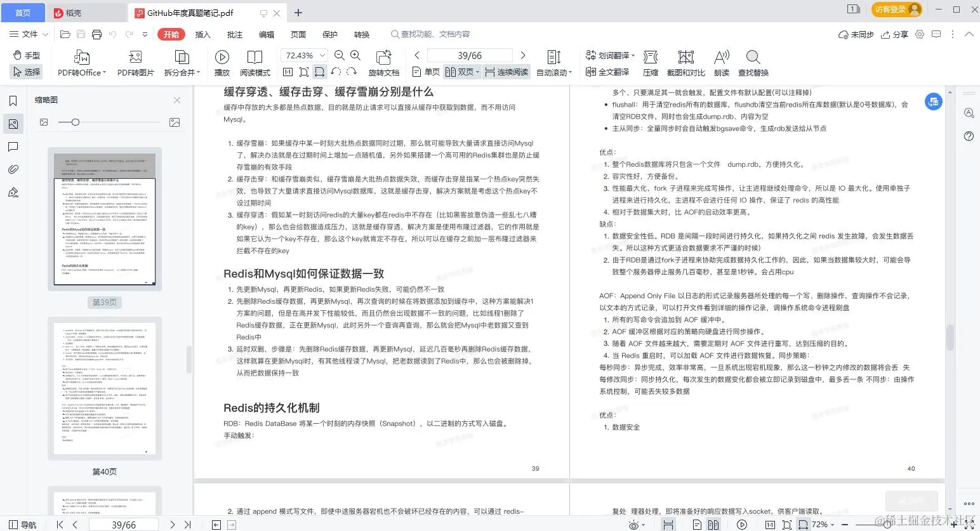Set actual size 1:1 view in toolbar

288,72
